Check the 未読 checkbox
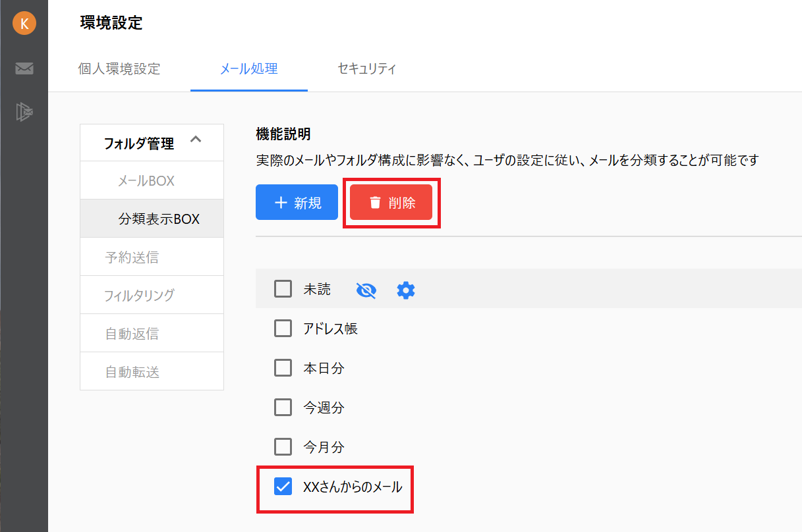Viewport: 802px width, 532px height. pyautogui.click(x=283, y=289)
